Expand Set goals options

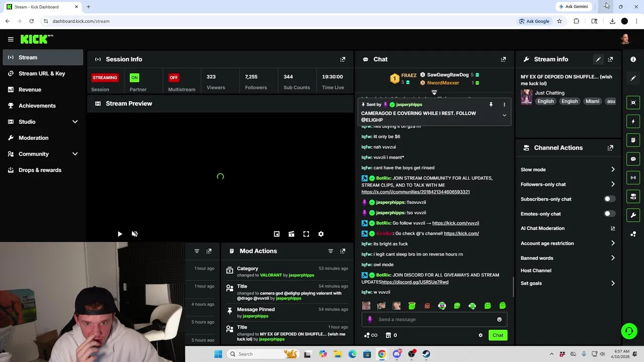[x=613, y=283]
